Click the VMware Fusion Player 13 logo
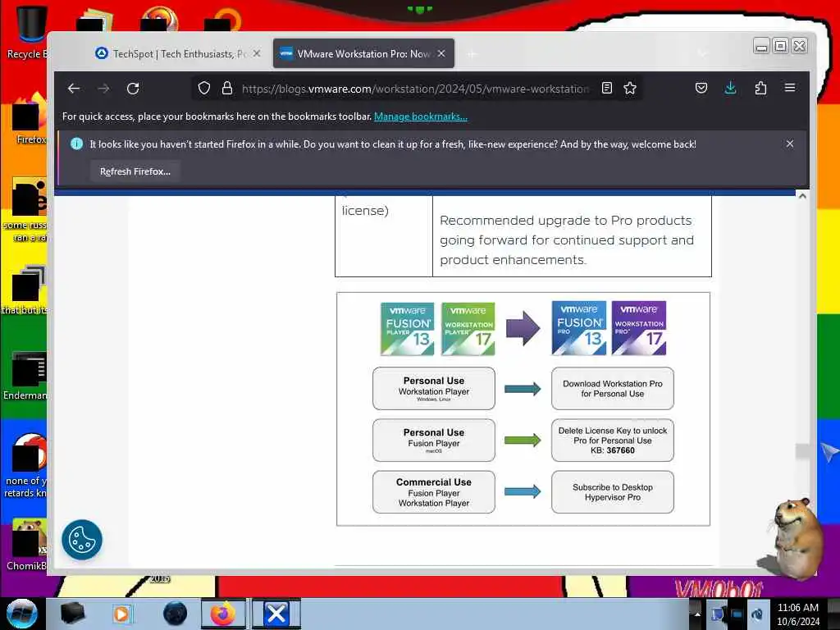The image size is (840, 630). (407, 329)
